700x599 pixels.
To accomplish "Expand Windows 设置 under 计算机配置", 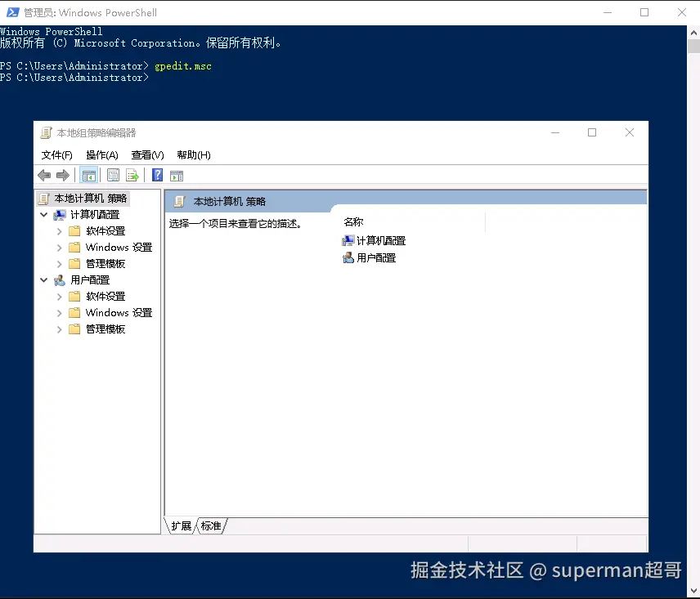I will pos(60,248).
